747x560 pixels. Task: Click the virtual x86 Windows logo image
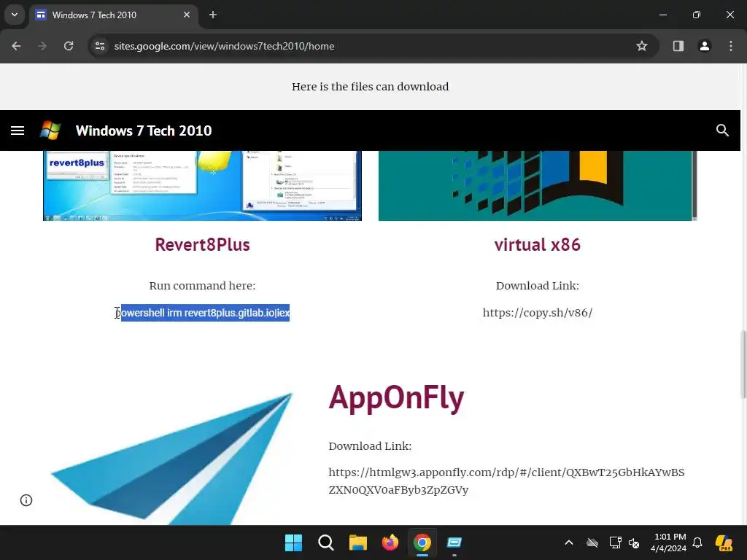[x=538, y=186]
